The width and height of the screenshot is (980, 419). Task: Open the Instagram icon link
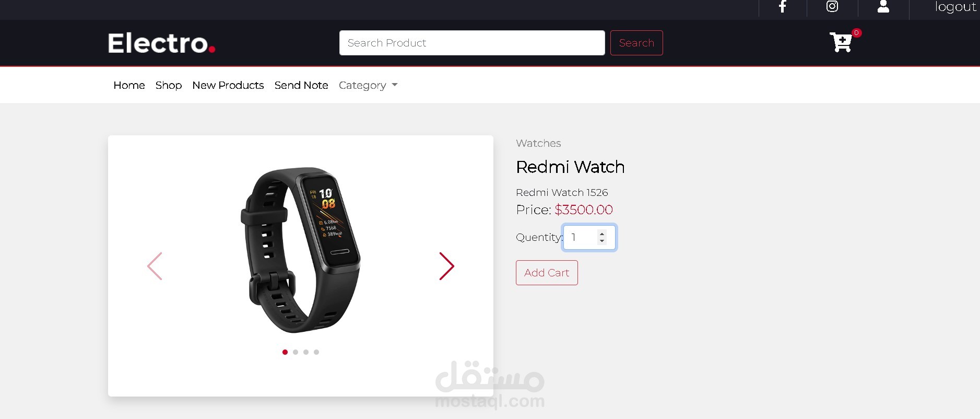click(832, 6)
